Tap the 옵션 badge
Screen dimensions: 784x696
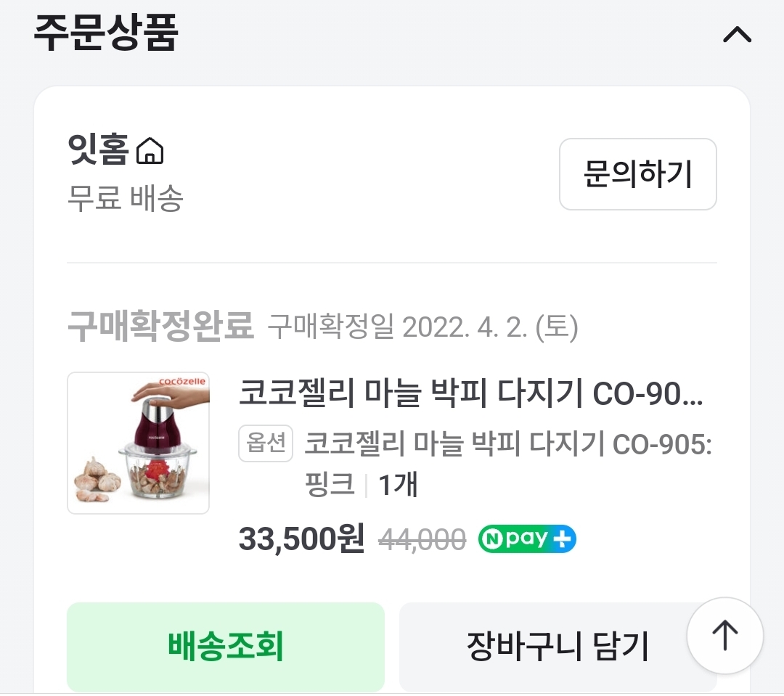click(265, 443)
